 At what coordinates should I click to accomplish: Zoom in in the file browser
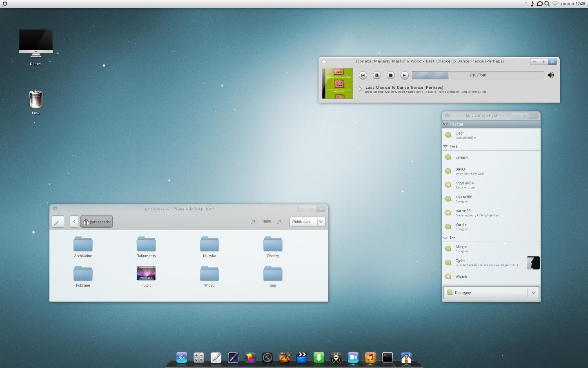click(279, 222)
